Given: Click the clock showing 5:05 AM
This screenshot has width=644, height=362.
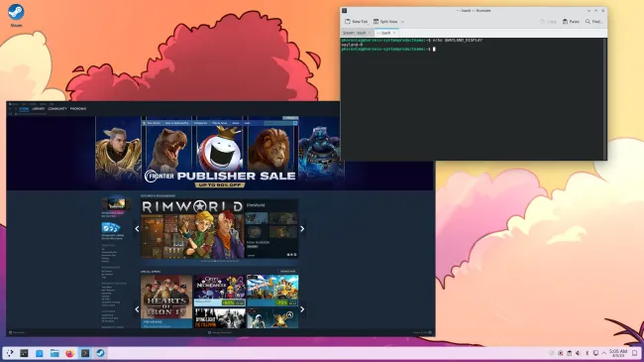Looking at the screenshot, I should 618,353.
